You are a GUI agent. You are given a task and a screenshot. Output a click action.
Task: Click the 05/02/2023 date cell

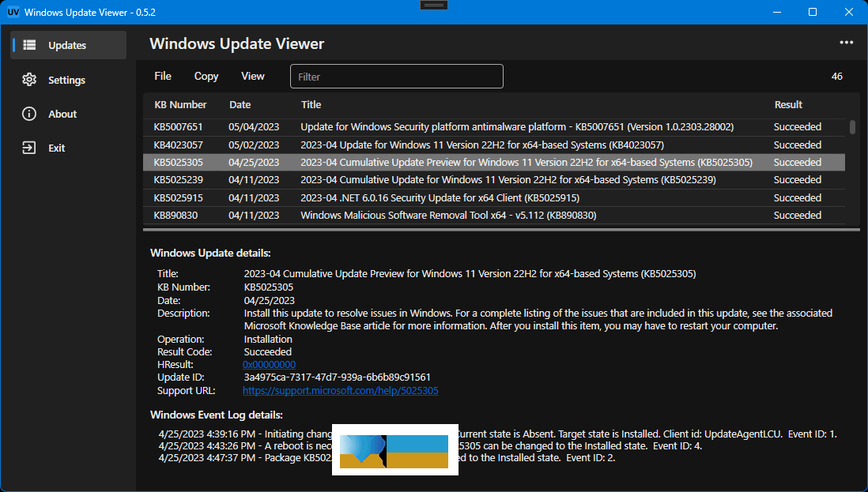click(x=254, y=145)
